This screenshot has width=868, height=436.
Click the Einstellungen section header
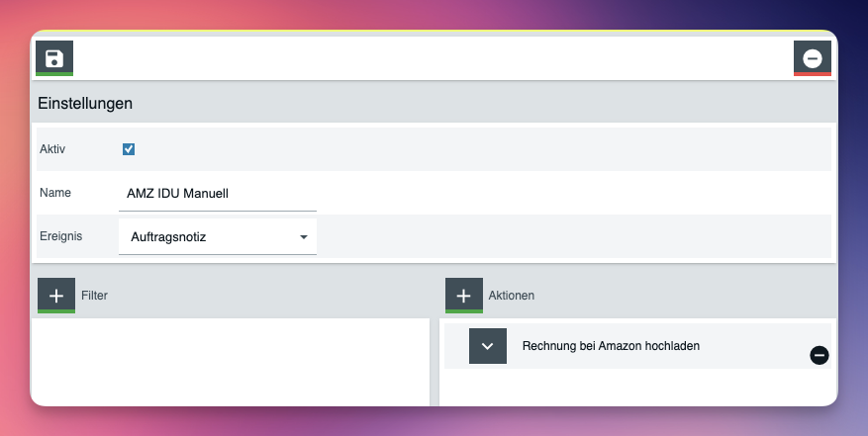click(x=85, y=103)
